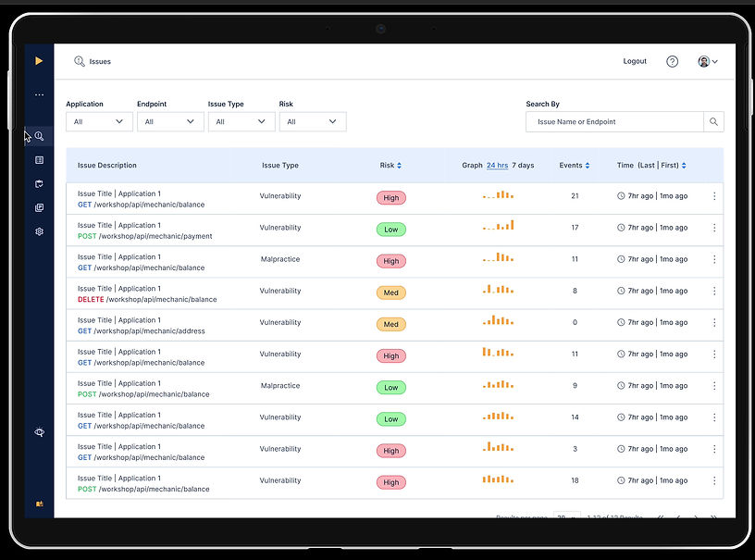The height and width of the screenshot is (560, 755).
Task: Click the High risk badge in first row
Action: pos(391,198)
